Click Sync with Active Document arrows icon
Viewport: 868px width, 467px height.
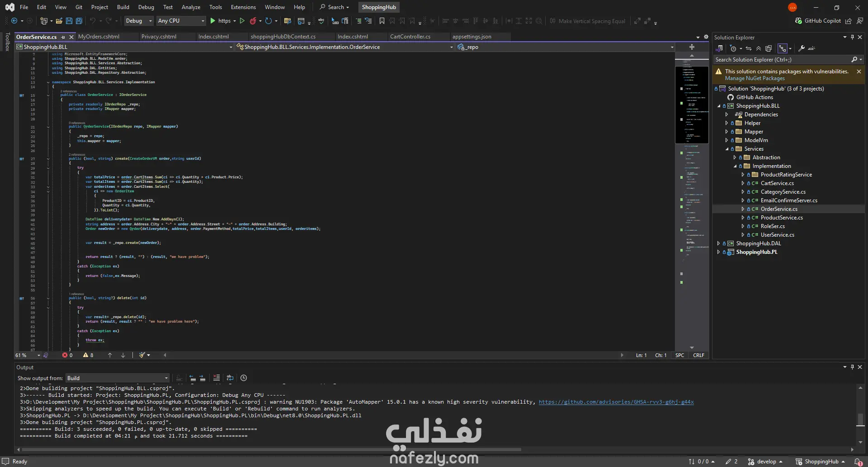(749, 48)
